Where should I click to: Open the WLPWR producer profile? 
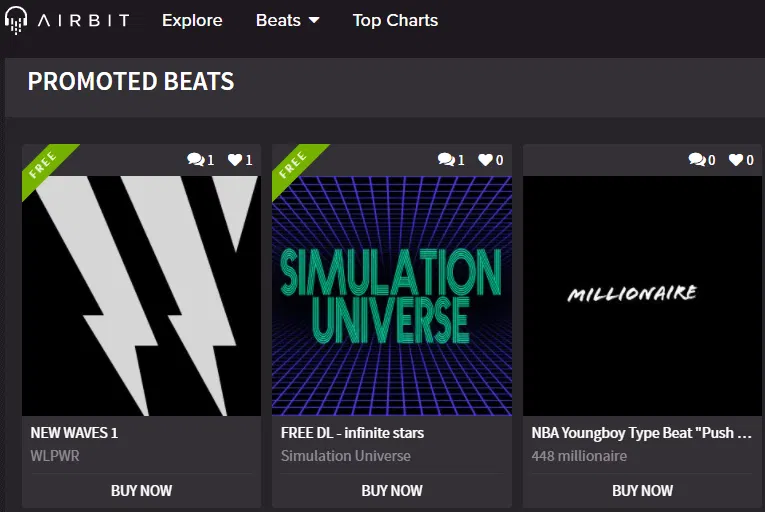(55, 456)
